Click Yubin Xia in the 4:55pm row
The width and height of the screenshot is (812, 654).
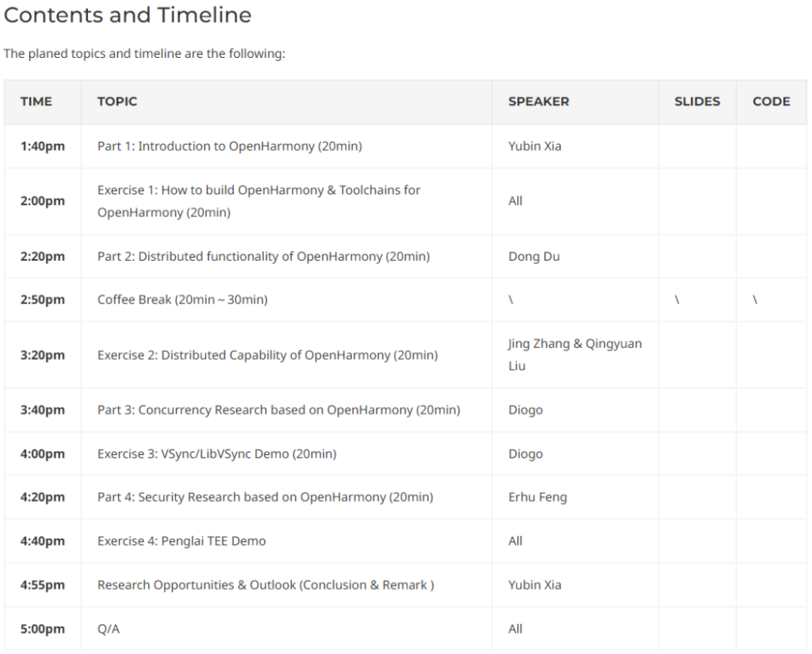[x=535, y=585]
